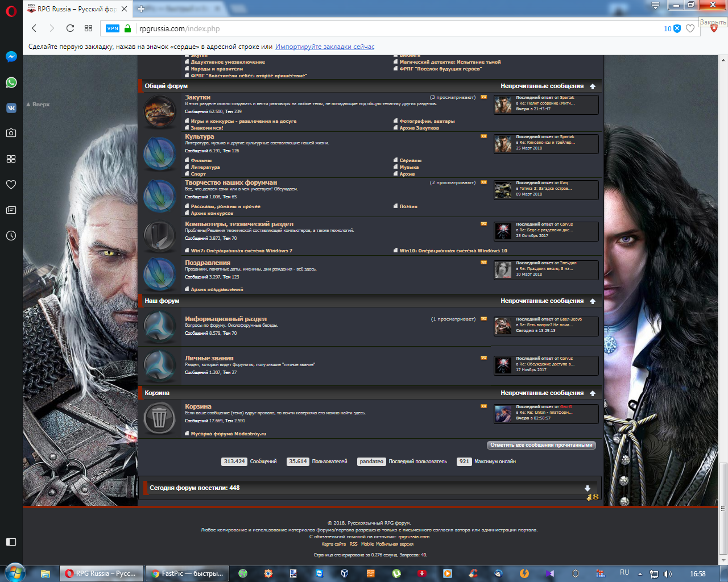Click the RSS icon in the Закутки row
Screen dimensions: 728x582
click(x=484, y=97)
